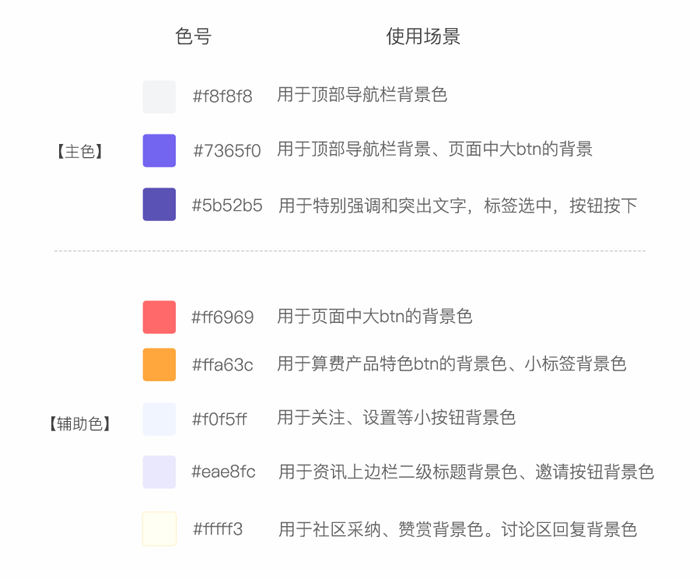
Task: Choose the coral red #ff6969 swatch
Action: pyautogui.click(x=159, y=317)
